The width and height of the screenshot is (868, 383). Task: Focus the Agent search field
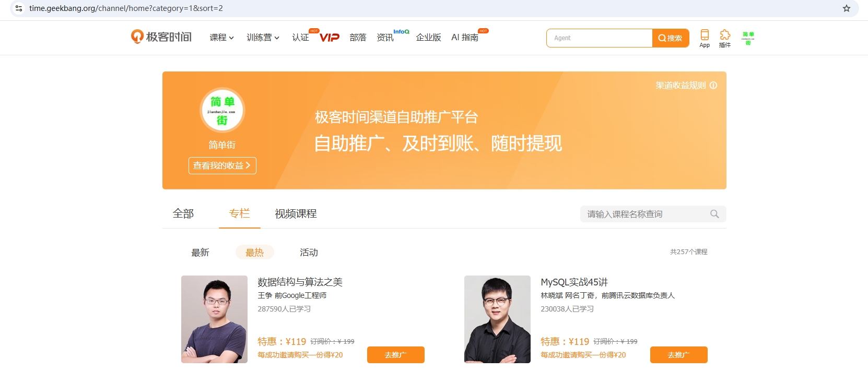tap(600, 38)
